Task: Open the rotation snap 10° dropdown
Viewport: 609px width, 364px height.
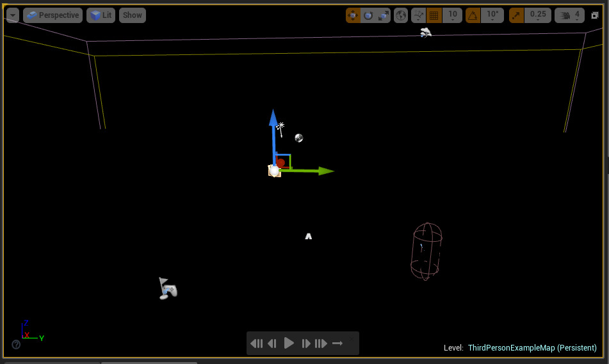Action: pos(492,15)
